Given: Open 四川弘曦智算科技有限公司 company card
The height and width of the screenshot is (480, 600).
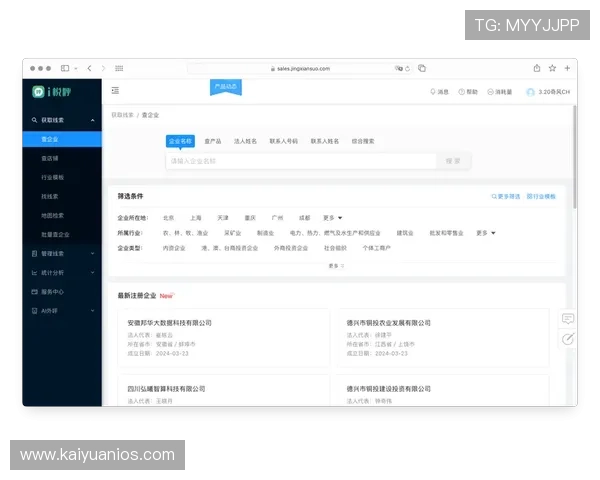Looking at the screenshot, I should [223, 390].
